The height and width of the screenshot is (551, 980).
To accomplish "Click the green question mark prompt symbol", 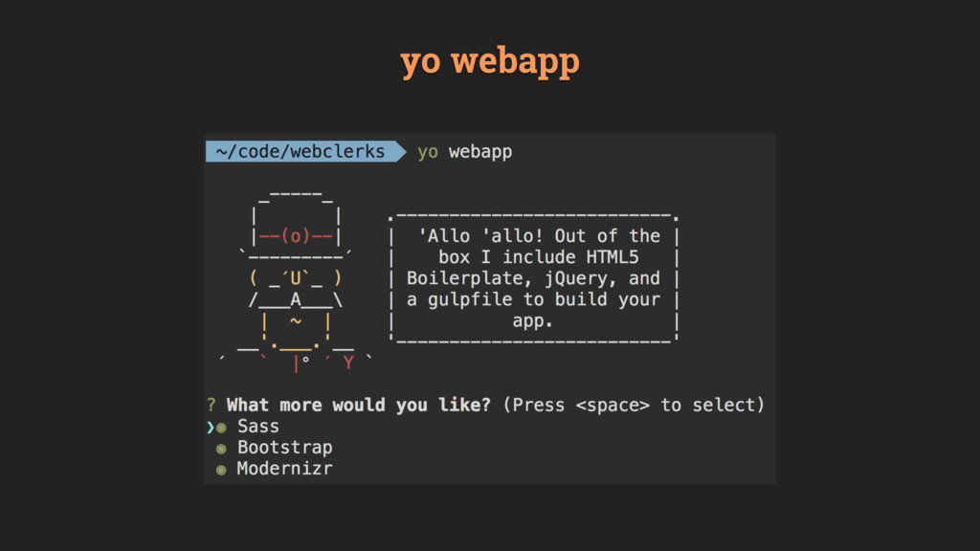I will point(212,405).
